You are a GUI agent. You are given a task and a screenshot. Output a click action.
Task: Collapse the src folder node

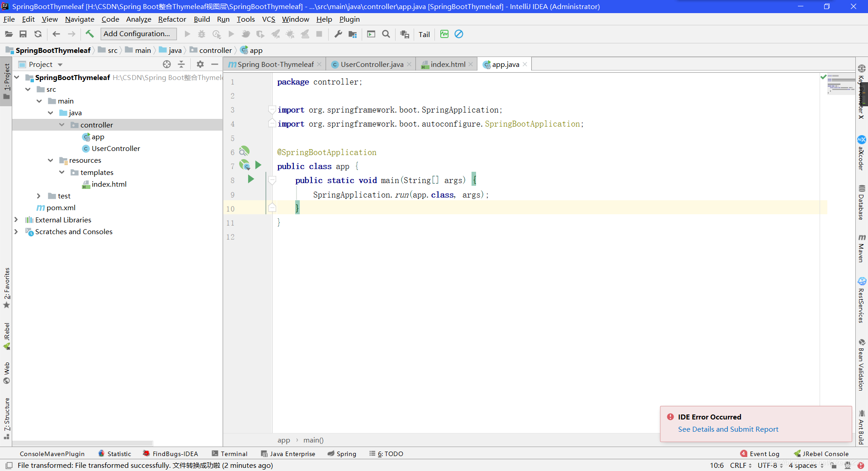tap(28, 89)
